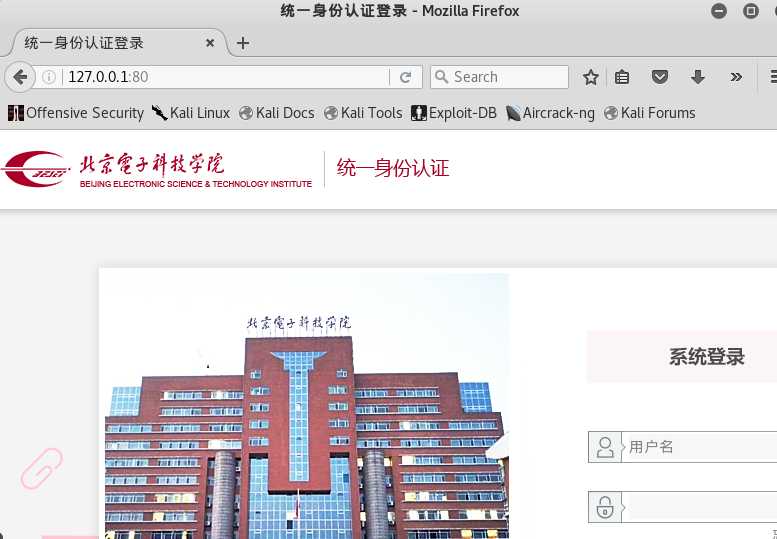This screenshot has width=777, height=539.
Task: Open site information icon in address bar
Action: click(49, 77)
